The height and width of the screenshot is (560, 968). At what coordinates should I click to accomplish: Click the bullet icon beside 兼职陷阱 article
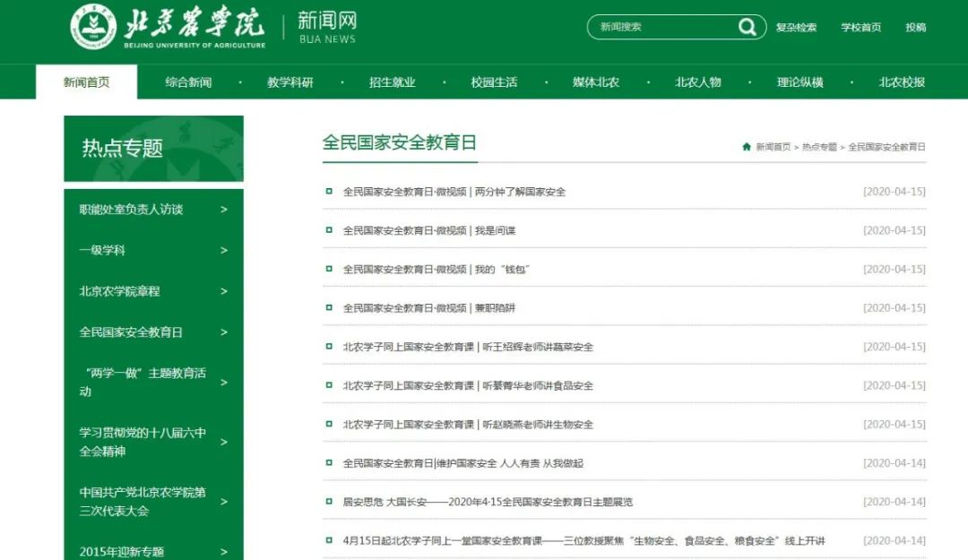(329, 307)
